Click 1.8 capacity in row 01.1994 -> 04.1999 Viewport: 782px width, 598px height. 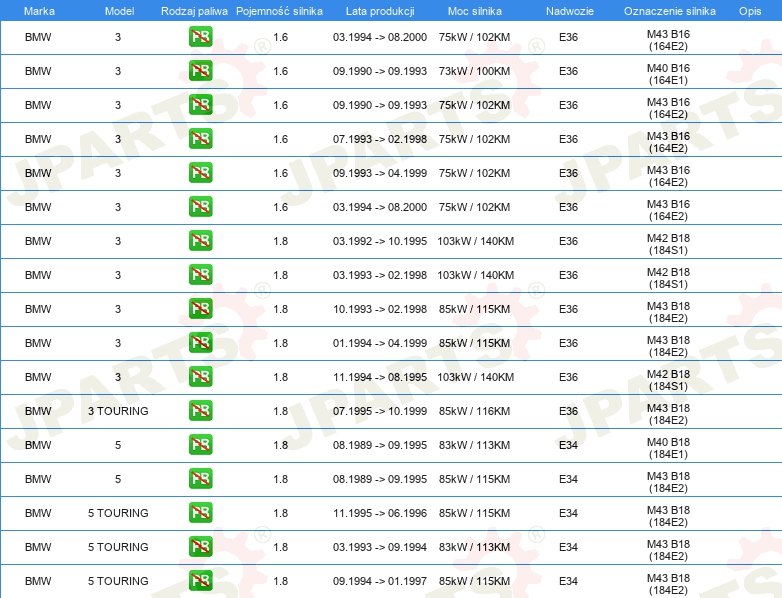280,343
